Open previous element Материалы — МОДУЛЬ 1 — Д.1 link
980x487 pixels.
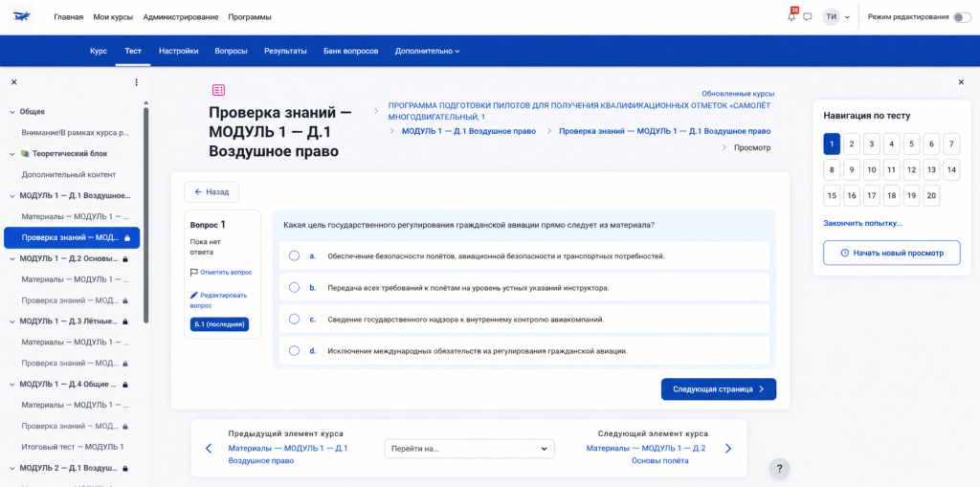click(288, 454)
